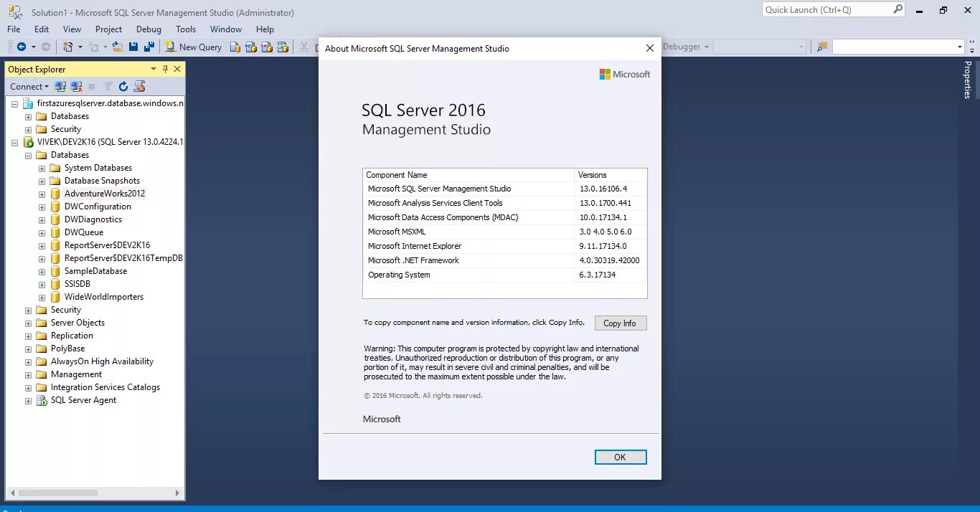
Task: Open the Project menu
Action: coord(108,29)
